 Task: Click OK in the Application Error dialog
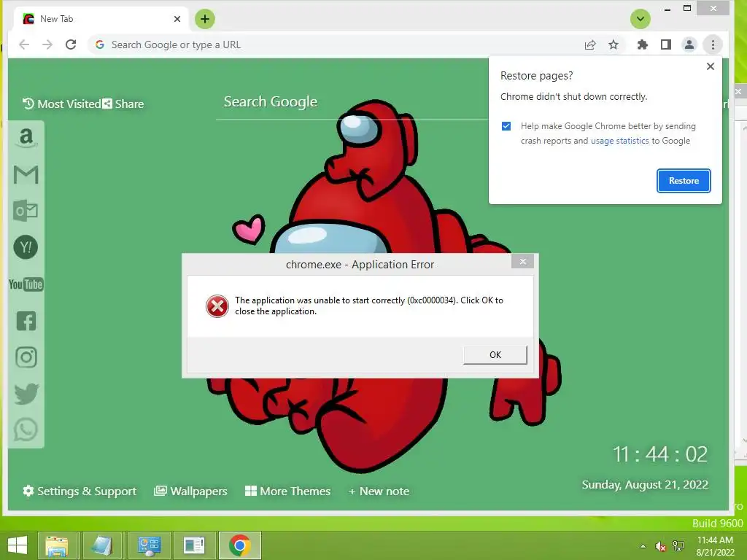coord(495,355)
